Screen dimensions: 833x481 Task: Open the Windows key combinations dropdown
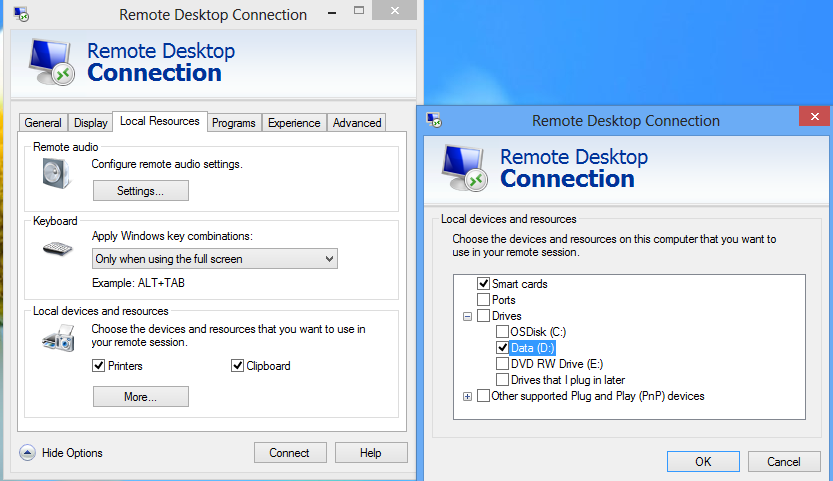[215, 259]
